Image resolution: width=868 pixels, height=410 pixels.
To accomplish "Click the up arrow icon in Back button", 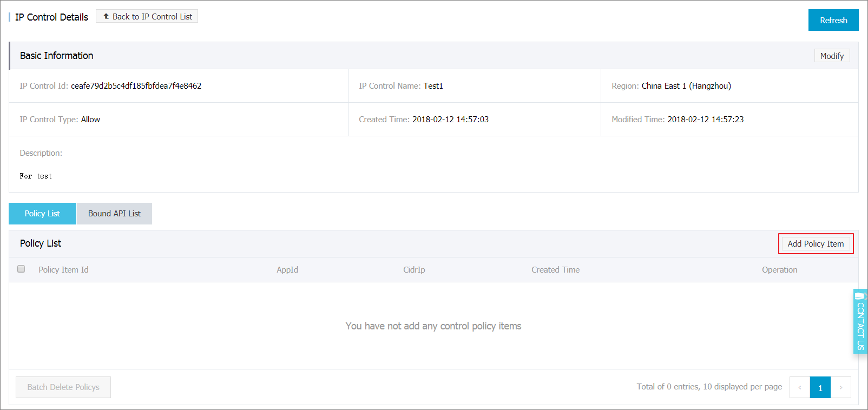I will click(x=106, y=16).
